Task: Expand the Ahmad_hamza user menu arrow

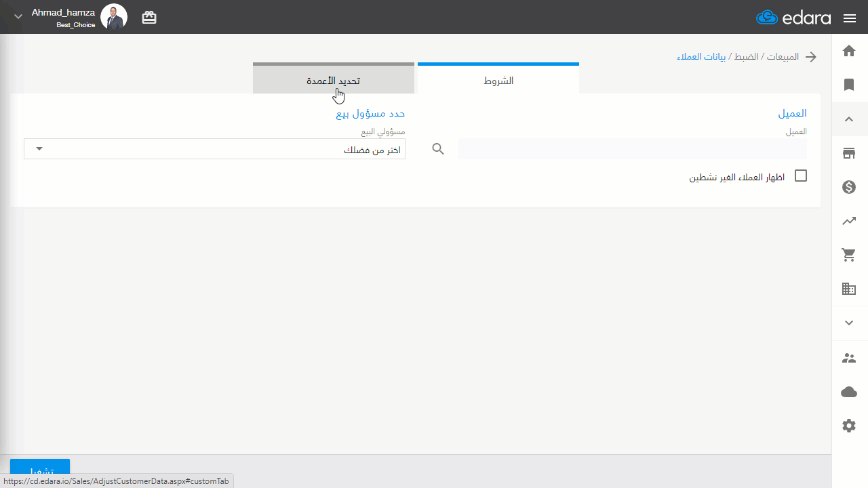Action: click(18, 17)
